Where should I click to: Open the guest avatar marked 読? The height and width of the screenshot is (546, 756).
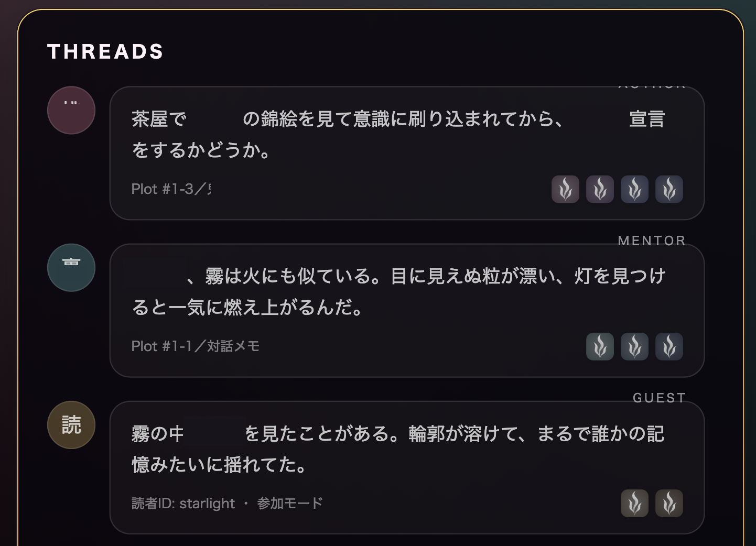coord(71,425)
